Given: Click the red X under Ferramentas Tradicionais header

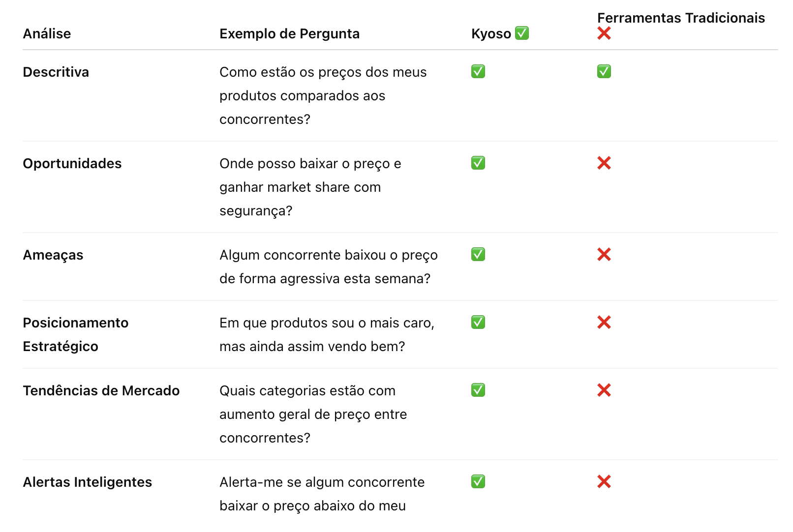Looking at the screenshot, I should (604, 33).
